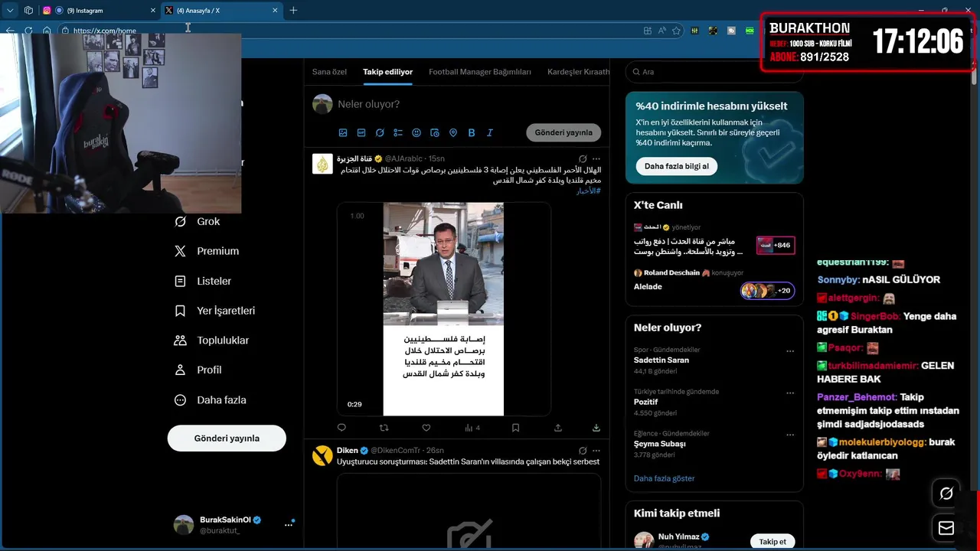Open more options for Şeyma Subaşı trend

pos(790,435)
